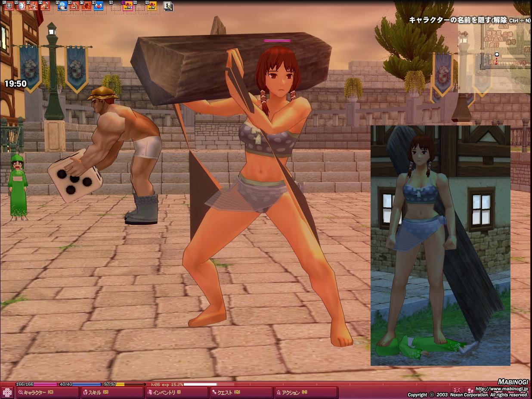The image size is (532, 399).
Task: Click the 19:50 in-game clock
Action: pos(15,84)
